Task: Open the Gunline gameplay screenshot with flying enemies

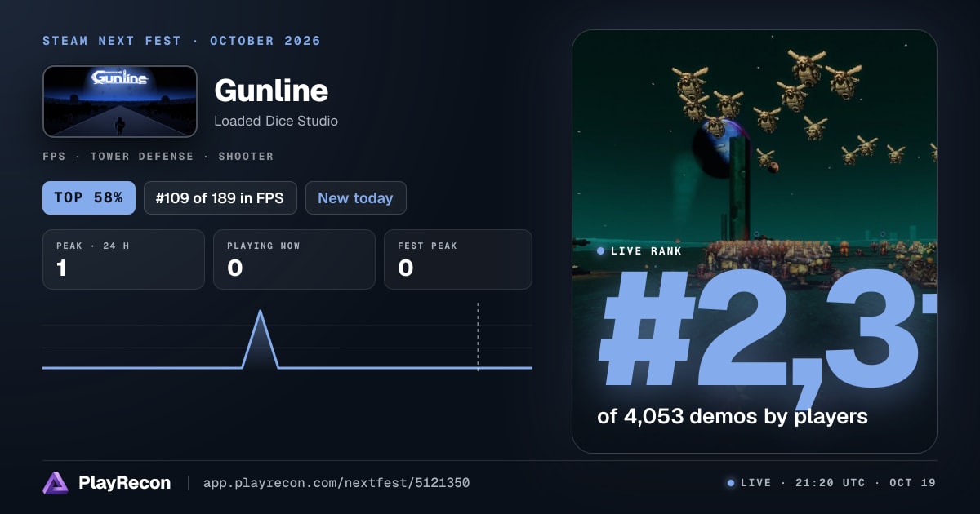Action: click(x=754, y=241)
